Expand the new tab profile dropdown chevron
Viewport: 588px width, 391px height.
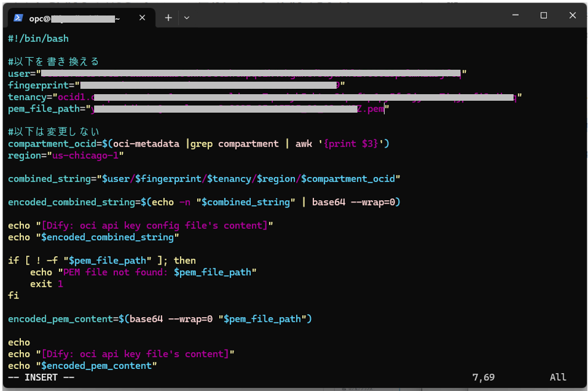point(186,18)
